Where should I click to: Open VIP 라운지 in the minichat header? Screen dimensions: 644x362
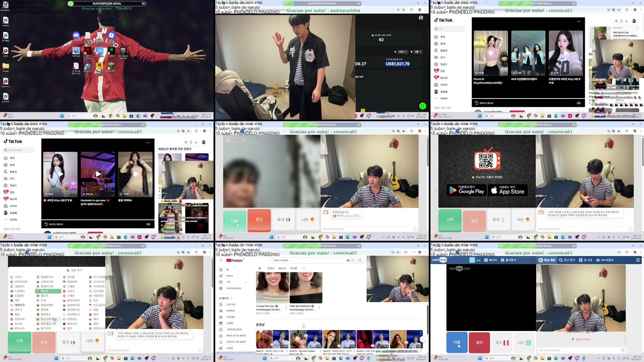click(x=605, y=260)
